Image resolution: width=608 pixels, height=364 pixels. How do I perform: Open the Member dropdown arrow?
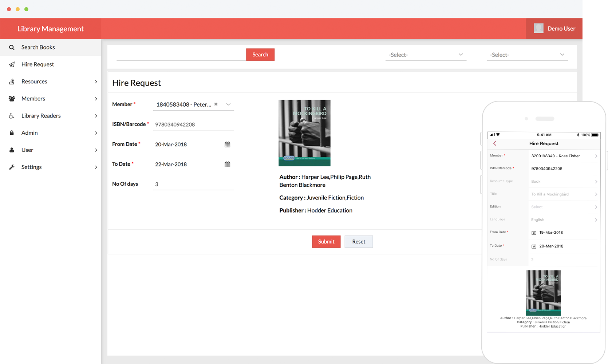(228, 104)
